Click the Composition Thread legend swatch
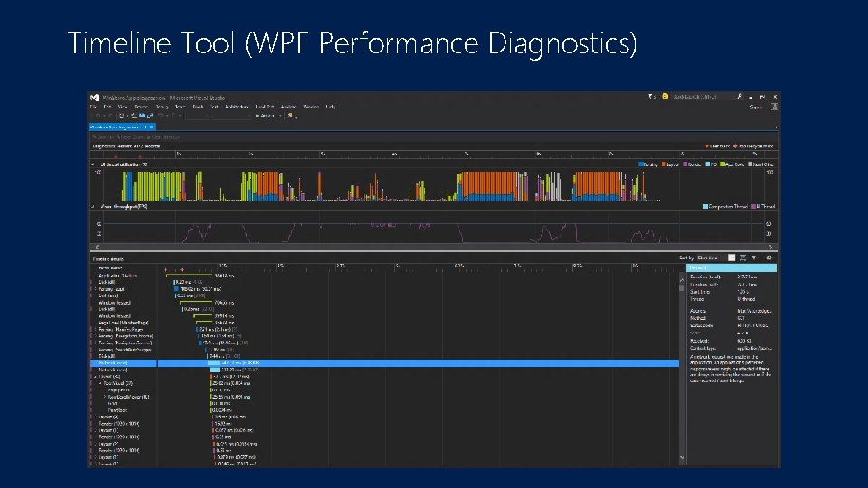Image resolution: width=868 pixels, height=488 pixels. point(705,206)
